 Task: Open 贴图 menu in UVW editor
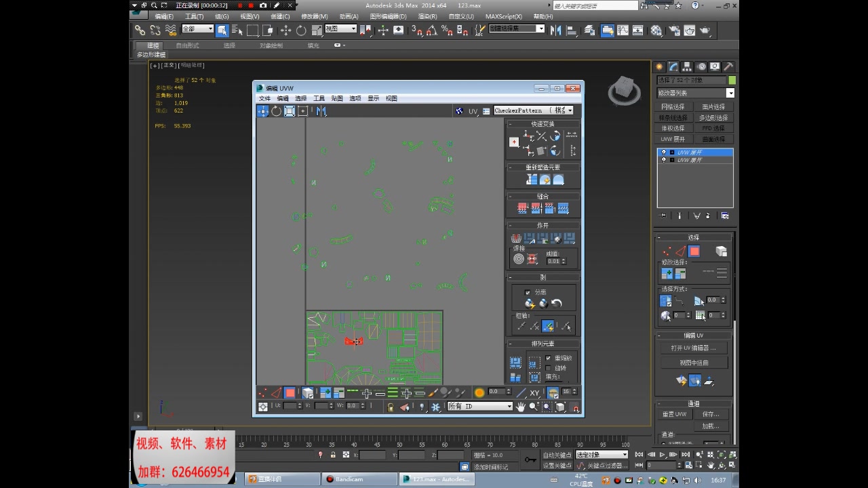[x=337, y=98]
